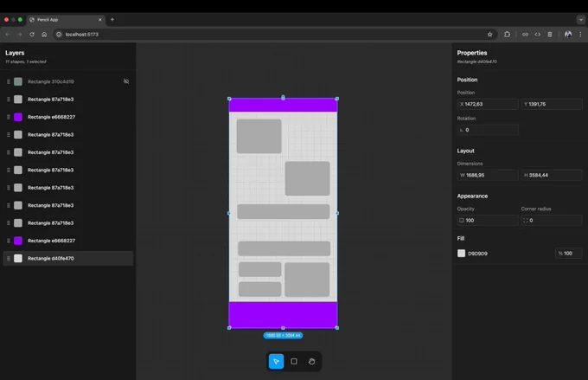
Task: Close the Pencil App tab
Action: click(99, 20)
